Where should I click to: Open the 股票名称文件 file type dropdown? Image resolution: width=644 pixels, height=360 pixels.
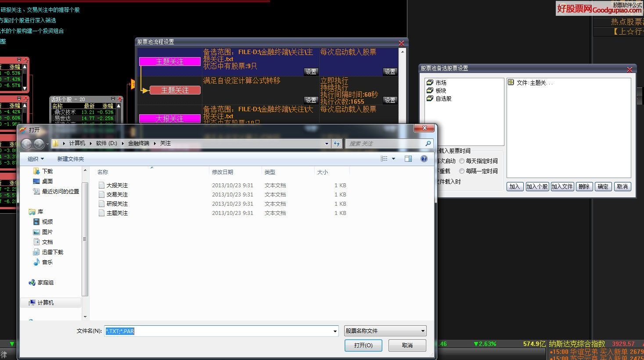point(385,331)
